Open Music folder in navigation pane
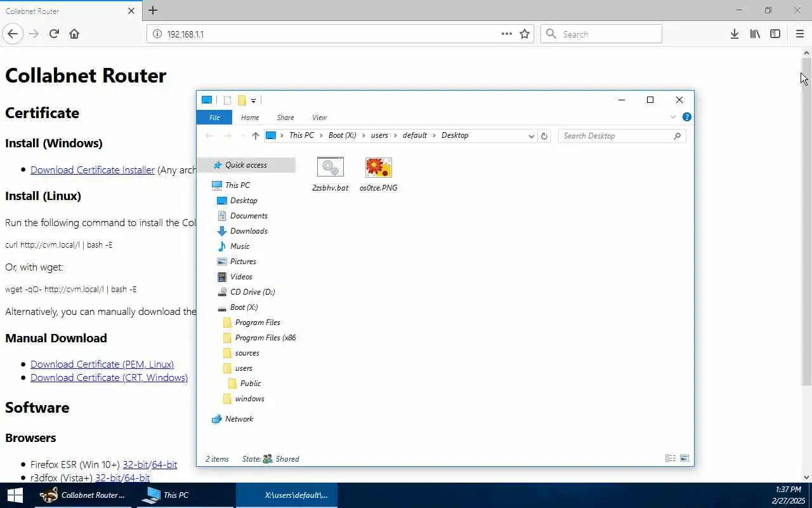812x508 pixels. tap(240, 246)
